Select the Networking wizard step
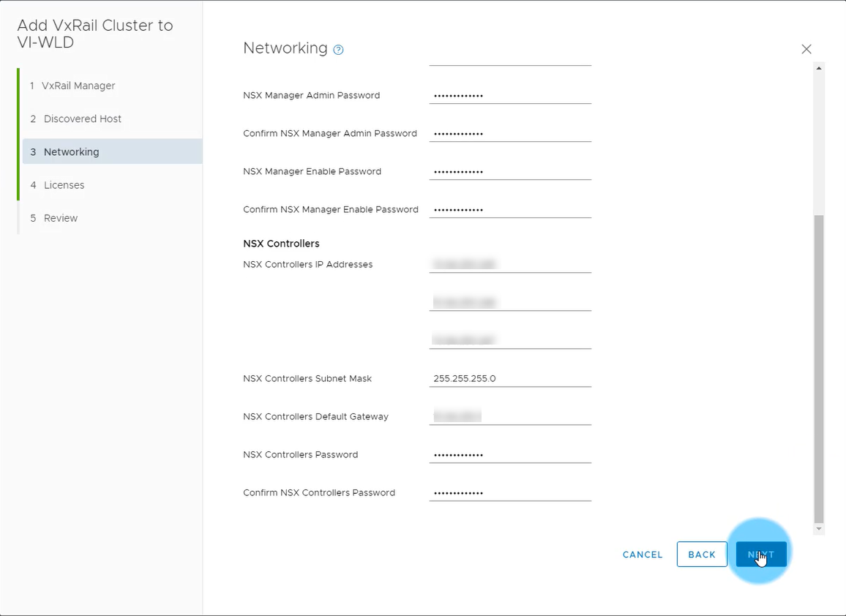The image size is (846, 616). pos(71,152)
